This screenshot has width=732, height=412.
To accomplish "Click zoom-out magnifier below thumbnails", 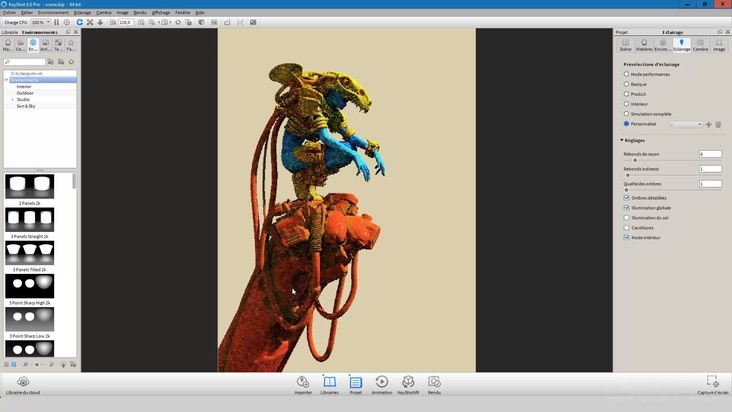I will [25, 364].
